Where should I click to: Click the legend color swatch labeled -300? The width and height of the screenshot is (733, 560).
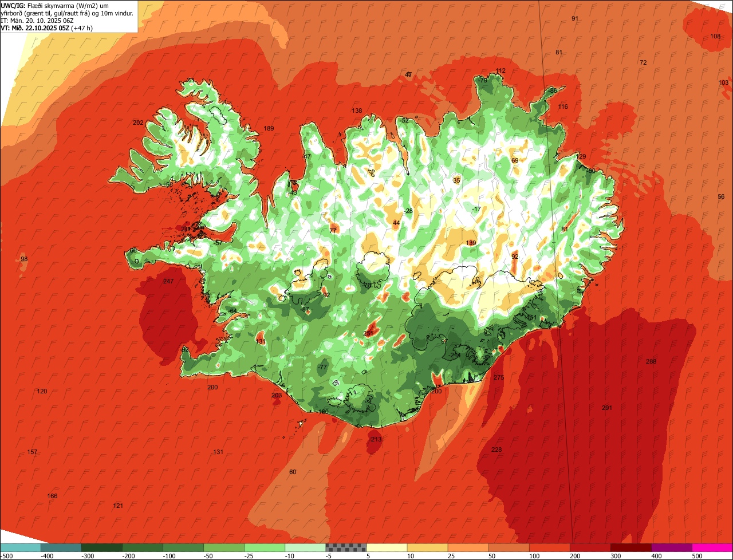[x=101, y=547]
